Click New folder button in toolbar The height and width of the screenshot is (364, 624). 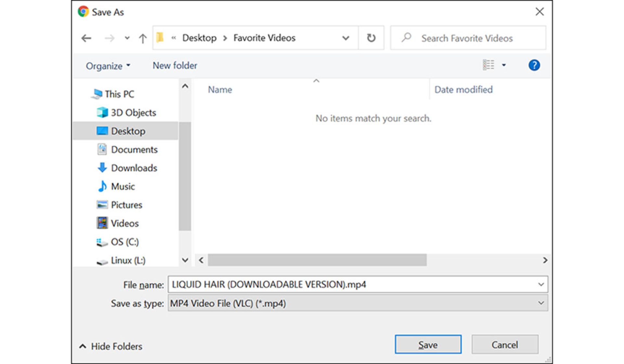[x=175, y=65]
